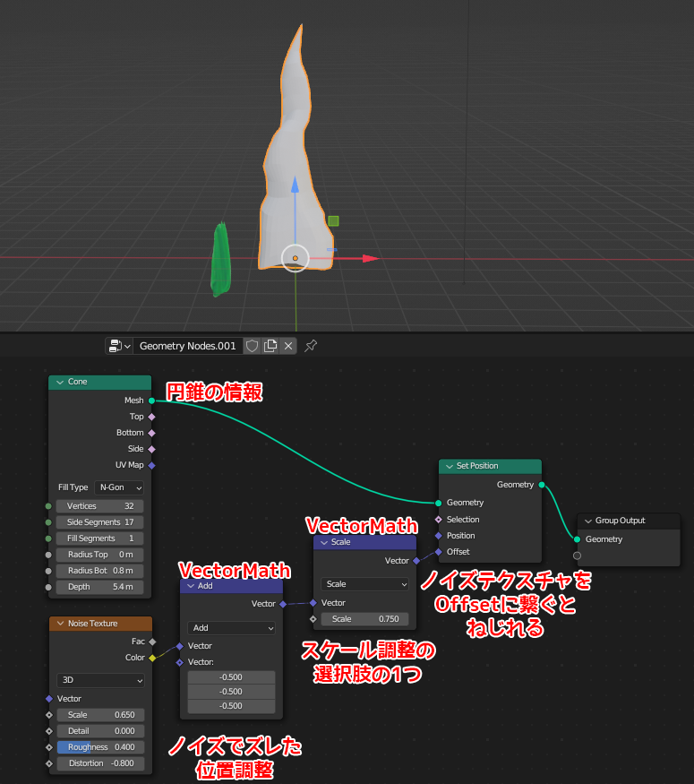Collapse the Noise Texture node

point(58,624)
